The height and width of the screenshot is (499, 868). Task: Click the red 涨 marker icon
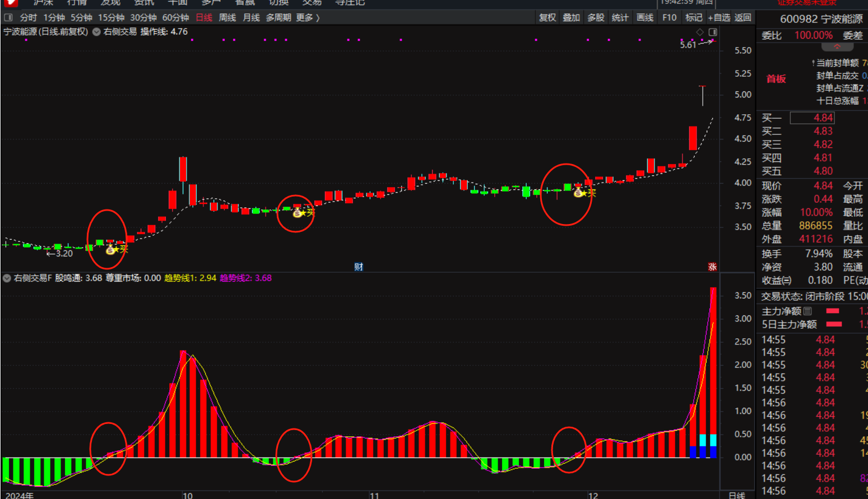(712, 267)
